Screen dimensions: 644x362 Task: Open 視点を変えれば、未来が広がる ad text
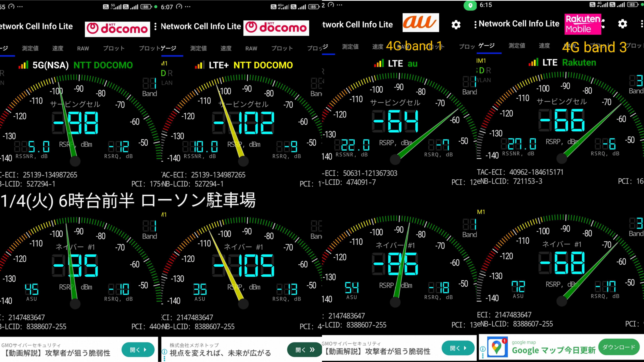pyautogui.click(x=220, y=353)
